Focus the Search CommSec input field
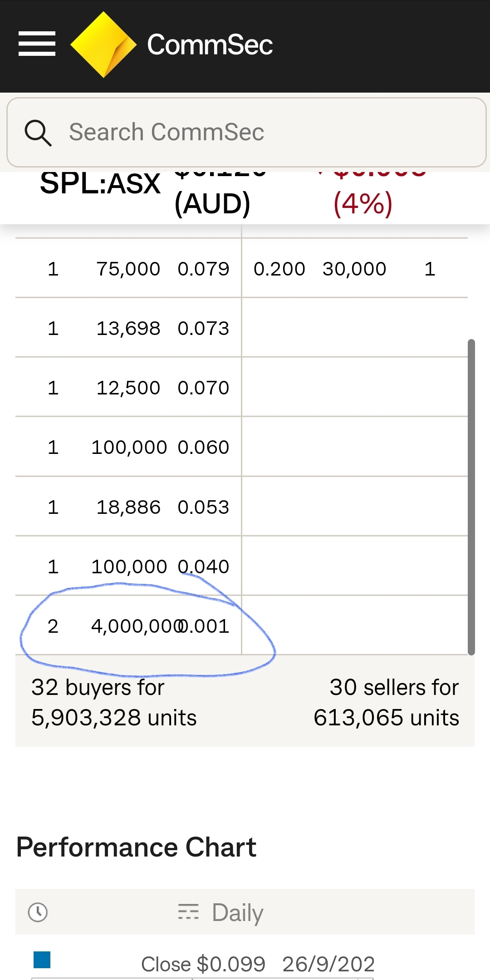490x980 pixels. 246,132
